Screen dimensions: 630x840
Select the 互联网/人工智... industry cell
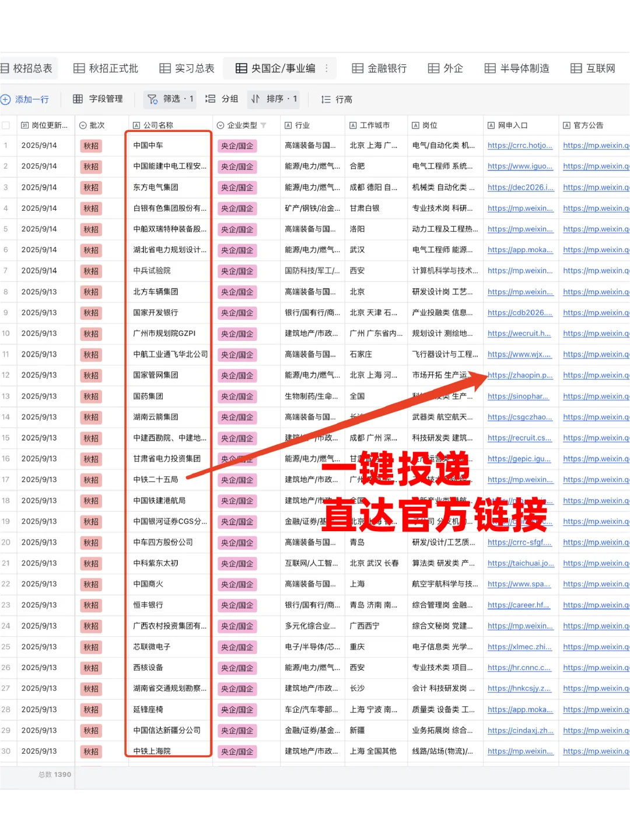click(x=313, y=563)
